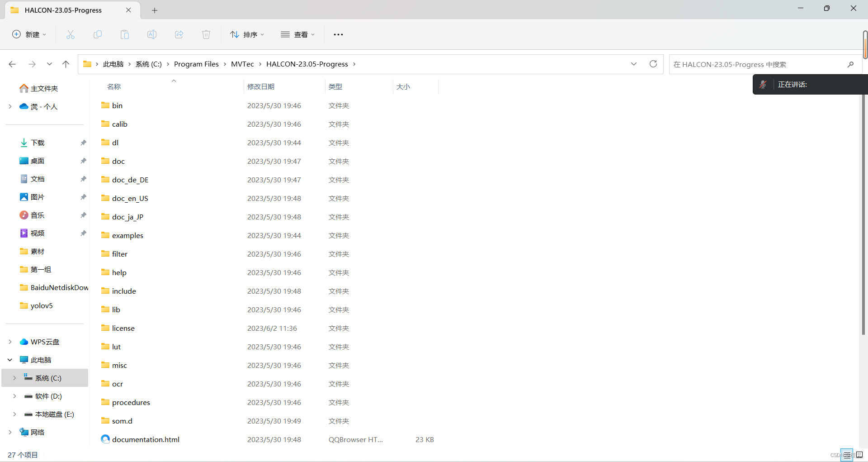The height and width of the screenshot is (462, 868).
Task: Open a new tab with plus icon
Action: point(155,10)
